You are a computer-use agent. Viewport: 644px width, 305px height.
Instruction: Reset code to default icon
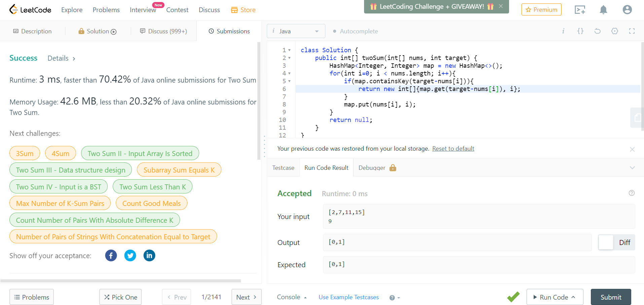pyautogui.click(x=598, y=31)
